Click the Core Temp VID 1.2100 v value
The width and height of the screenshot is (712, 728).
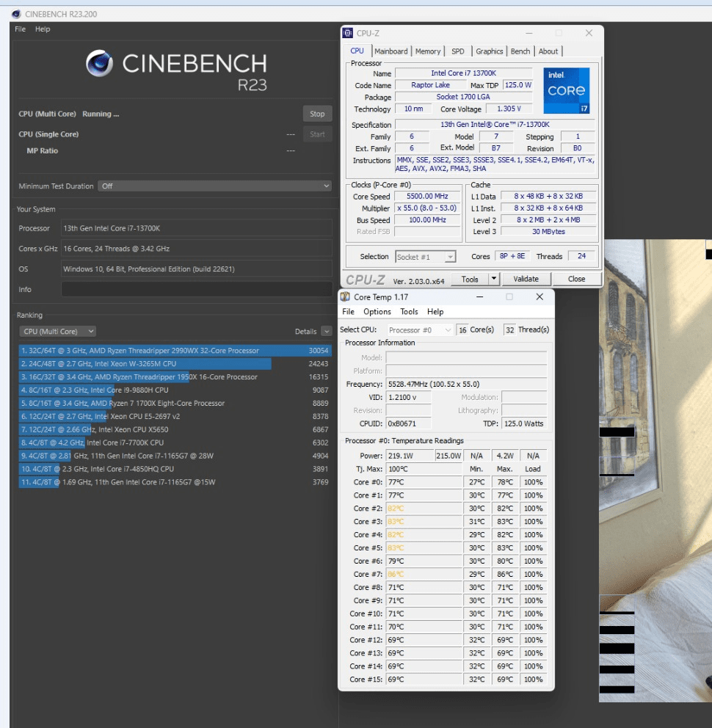click(x=408, y=398)
